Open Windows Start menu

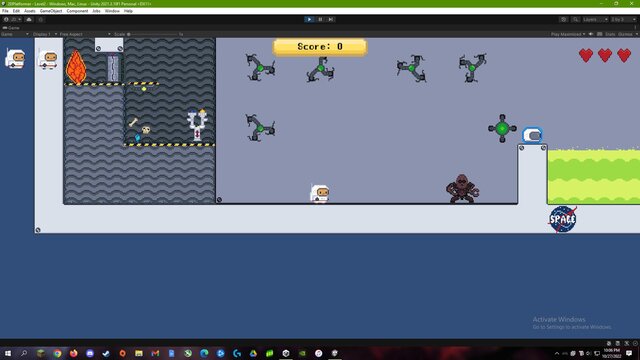click(x=8, y=353)
